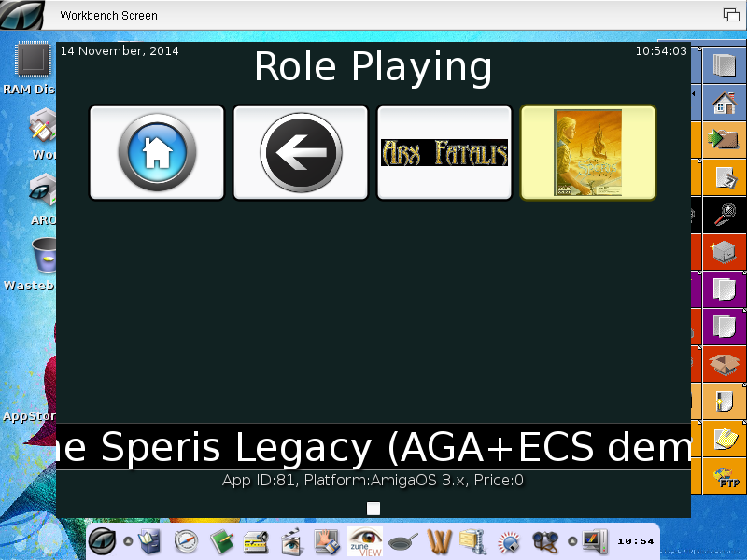Click the App ID:81 info line
Screen dimensions: 747x560
(x=373, y=480)
